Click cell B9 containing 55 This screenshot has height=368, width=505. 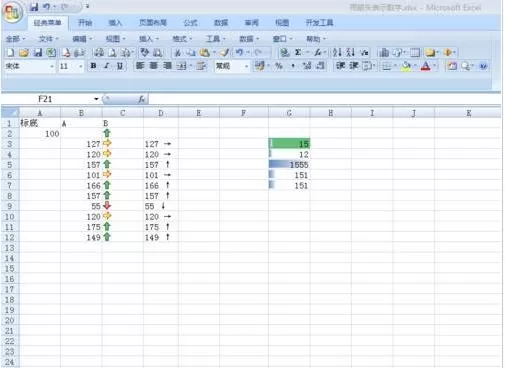tap(81, 206)
